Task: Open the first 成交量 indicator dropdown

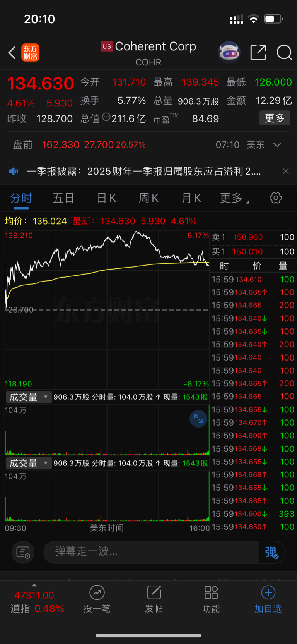Action: (29, 397)
